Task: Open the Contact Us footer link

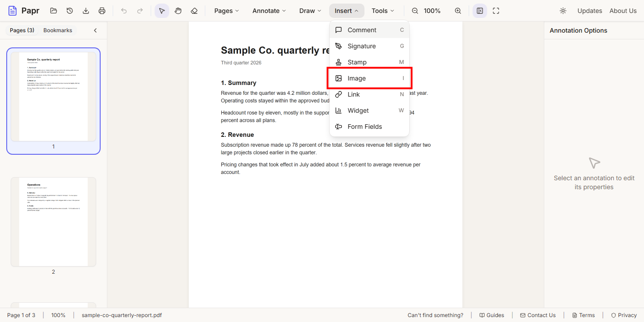Action: coord(538,315)
